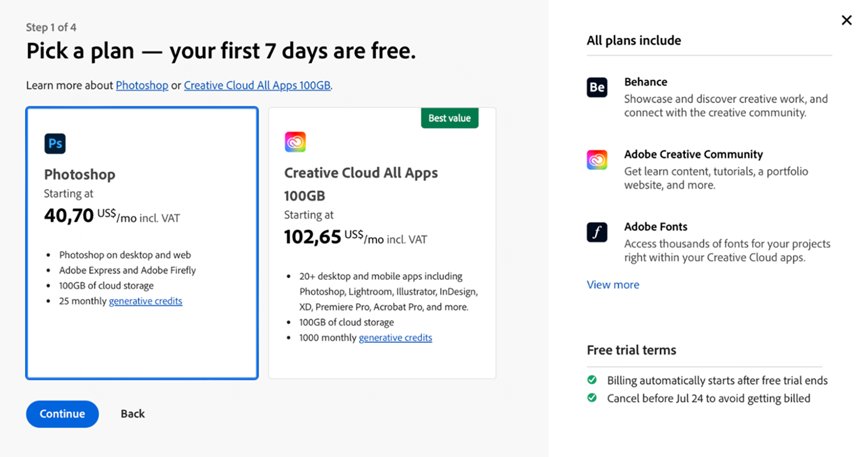The image size is (868, 457).
Task: Click '100GB of cloud storage' in Photoshop card
Action: (106, 286)
